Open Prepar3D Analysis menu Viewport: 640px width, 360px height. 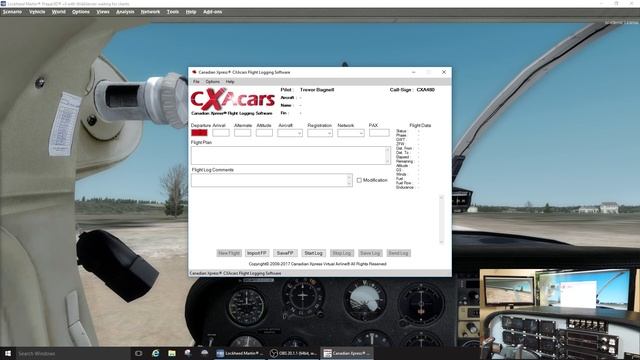click(x=125, y=12)
